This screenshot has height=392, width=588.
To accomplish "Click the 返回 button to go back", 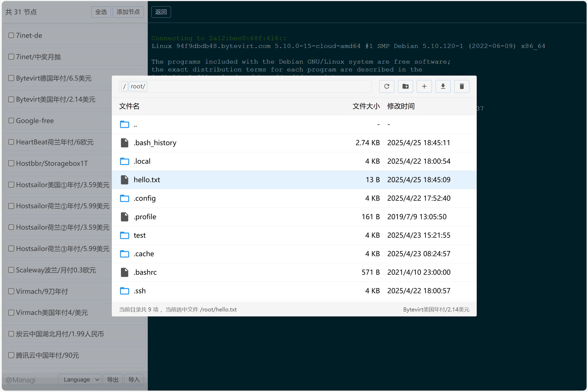I will [161, 12].
